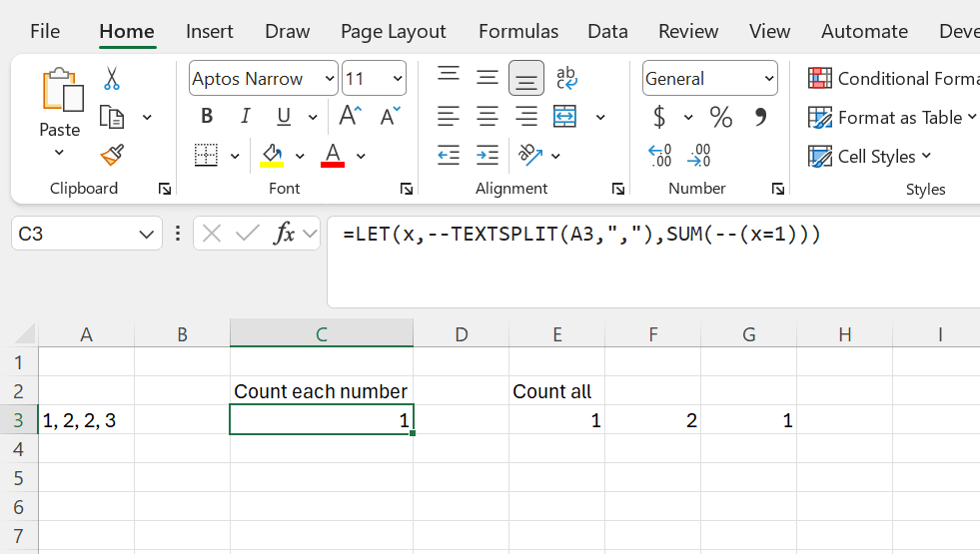The image size is (980, 554).
Task: Open Font settings dialog launcher
Action: click(407, 189)
